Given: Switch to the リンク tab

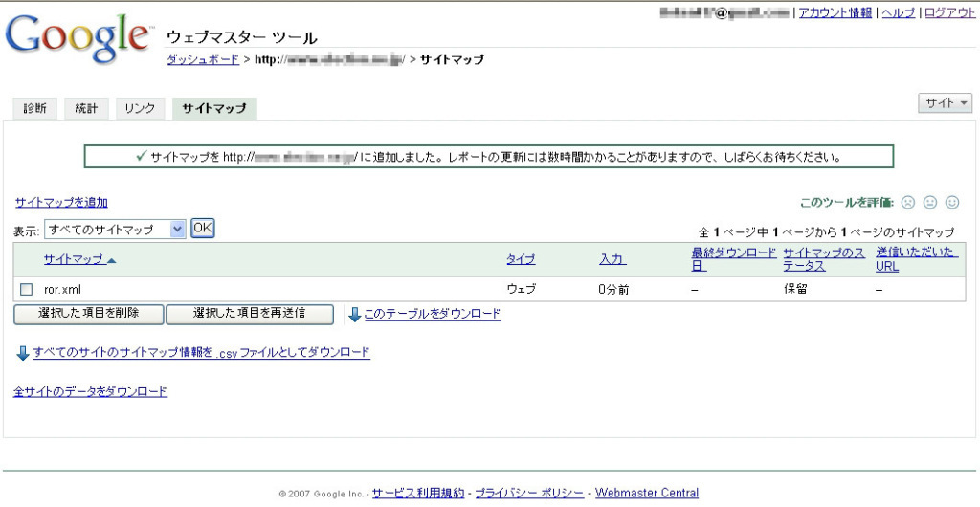Looking at the screenshot, I should click(140, 109).
